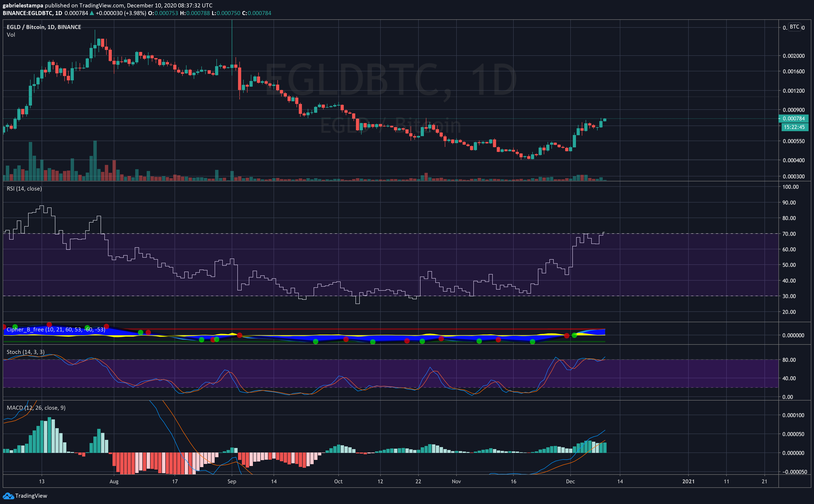This screenshot has width=814, height=504.
Task: Select the Stoch (14, 3, 3) label
Action: [x=25, y=352]
